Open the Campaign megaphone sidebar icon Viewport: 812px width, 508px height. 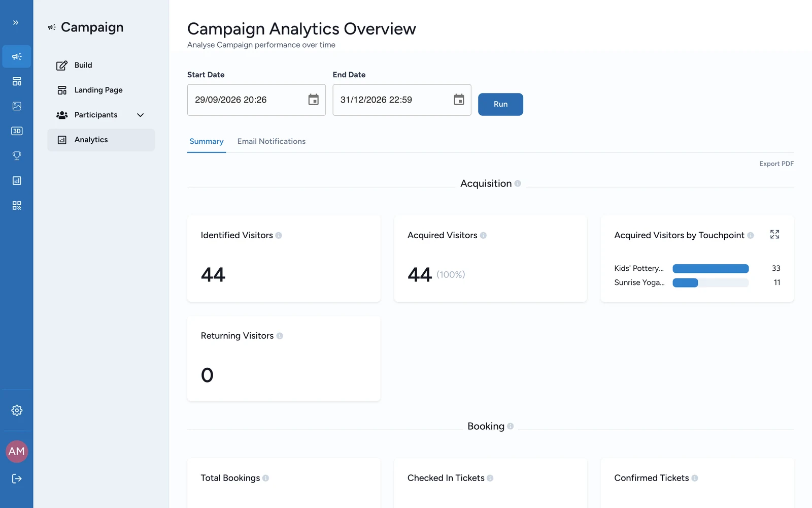coord(17,56)
